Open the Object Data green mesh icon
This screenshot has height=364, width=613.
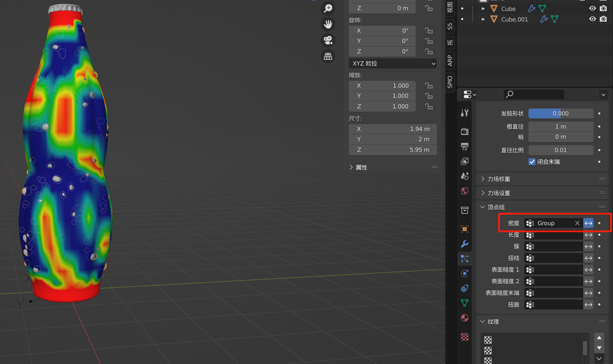pyautogui.click(x=465, y=303)
